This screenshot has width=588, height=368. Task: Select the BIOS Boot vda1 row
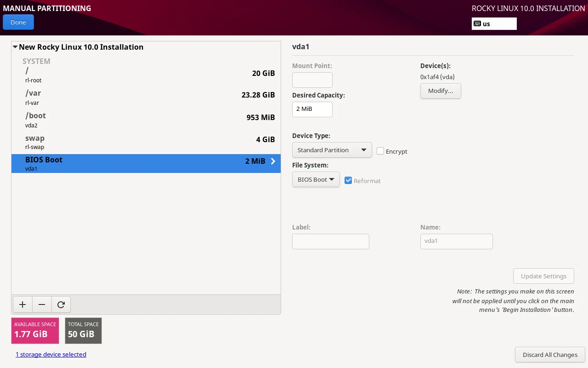[146, 163]
